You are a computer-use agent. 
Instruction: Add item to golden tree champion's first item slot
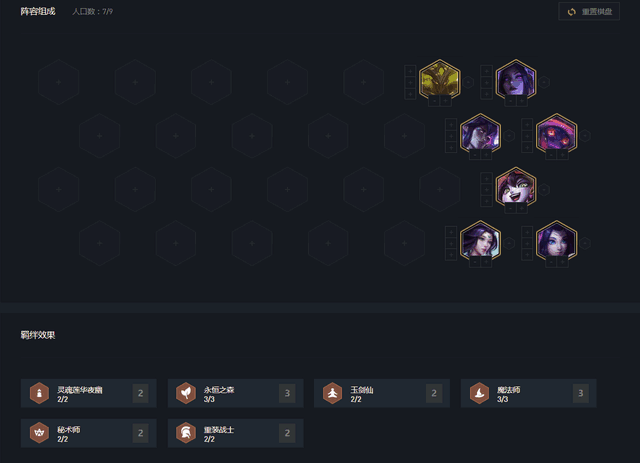tap(410, 71)
